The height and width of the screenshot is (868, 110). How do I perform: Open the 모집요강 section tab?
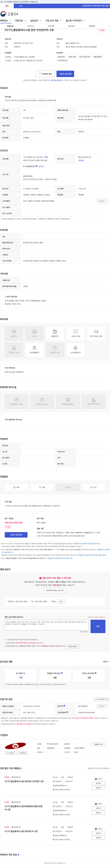tap(10, 26)
